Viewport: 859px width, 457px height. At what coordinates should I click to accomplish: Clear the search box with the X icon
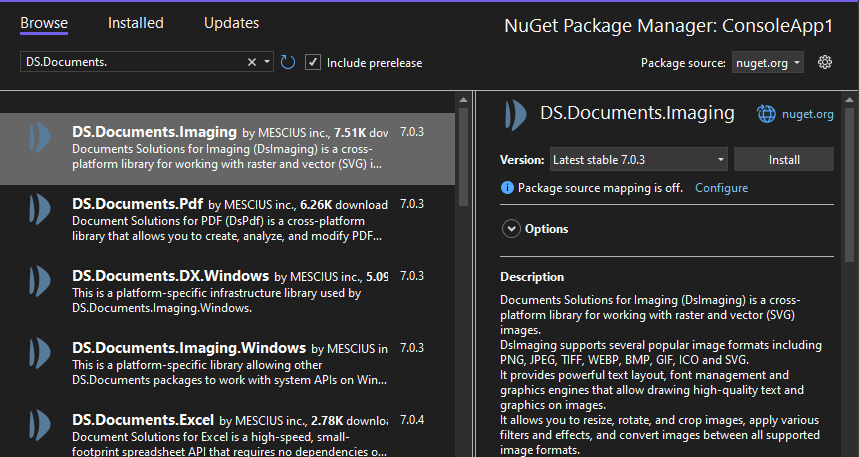251,62
